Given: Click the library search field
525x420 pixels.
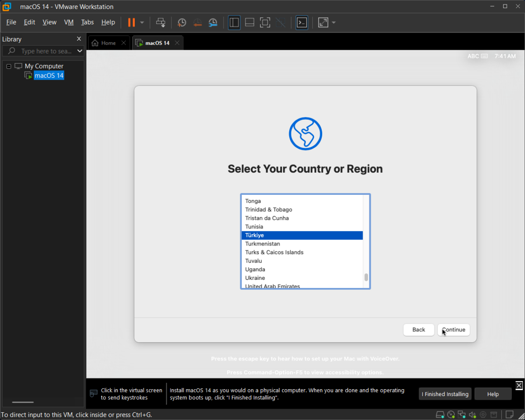Looking at the screenshot, I should pyautogui.click(x=43, y=51).
